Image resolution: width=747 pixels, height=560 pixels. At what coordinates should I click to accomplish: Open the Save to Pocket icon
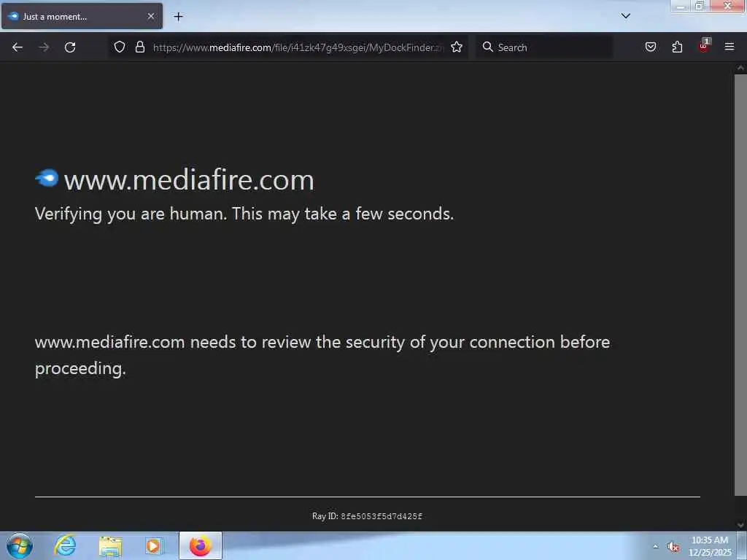(651, 47)
